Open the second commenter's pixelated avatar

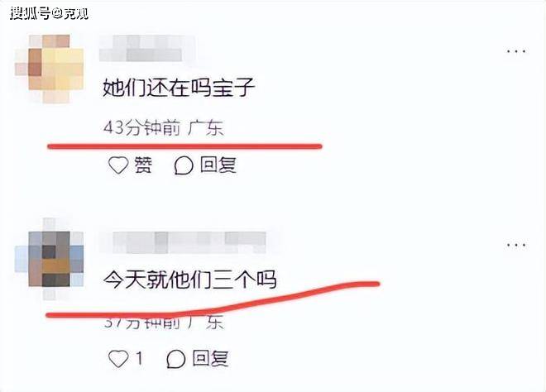point(49,259)
